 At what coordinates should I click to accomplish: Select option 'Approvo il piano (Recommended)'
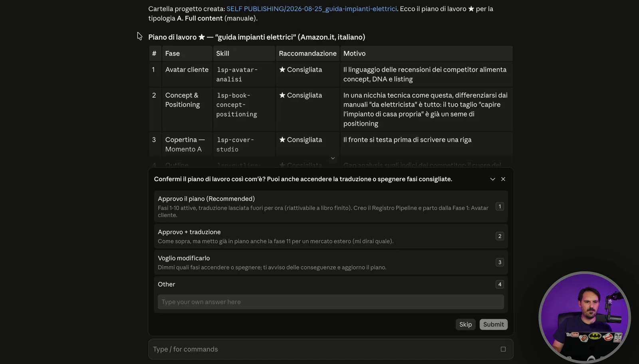tap(331, 206)
